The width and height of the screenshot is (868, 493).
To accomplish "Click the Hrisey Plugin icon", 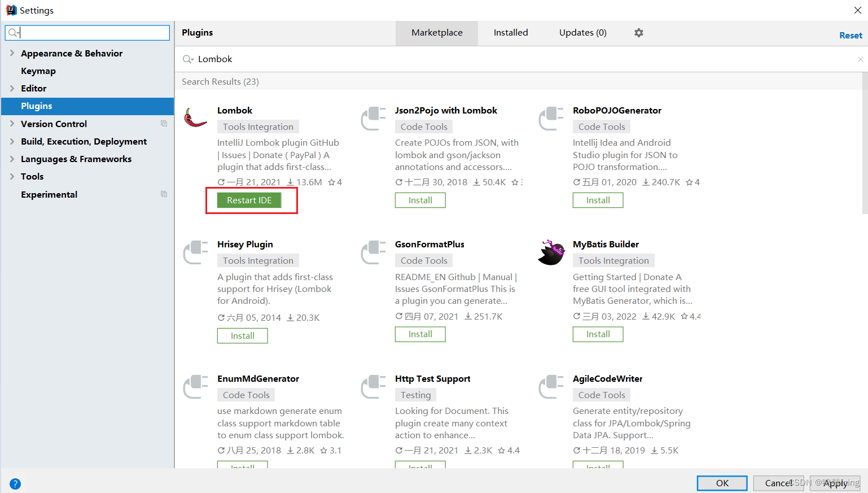I will pyautogui.click(x=195, y=252).
